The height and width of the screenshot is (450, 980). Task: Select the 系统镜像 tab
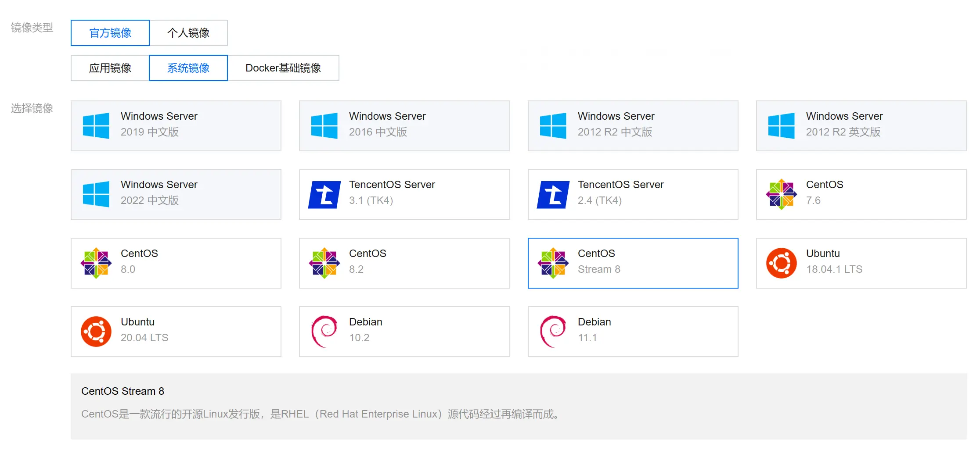[x=188, y=68]
